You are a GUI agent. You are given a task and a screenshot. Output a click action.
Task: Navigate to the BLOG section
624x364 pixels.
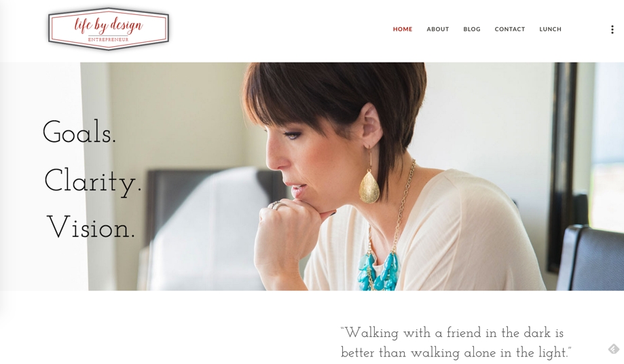pos(472,29)
